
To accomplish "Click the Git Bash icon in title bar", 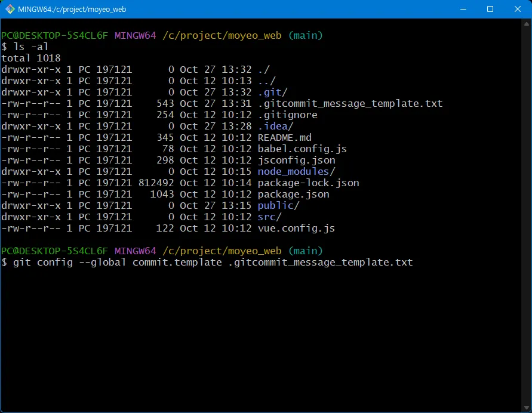I will click(10, 10).
